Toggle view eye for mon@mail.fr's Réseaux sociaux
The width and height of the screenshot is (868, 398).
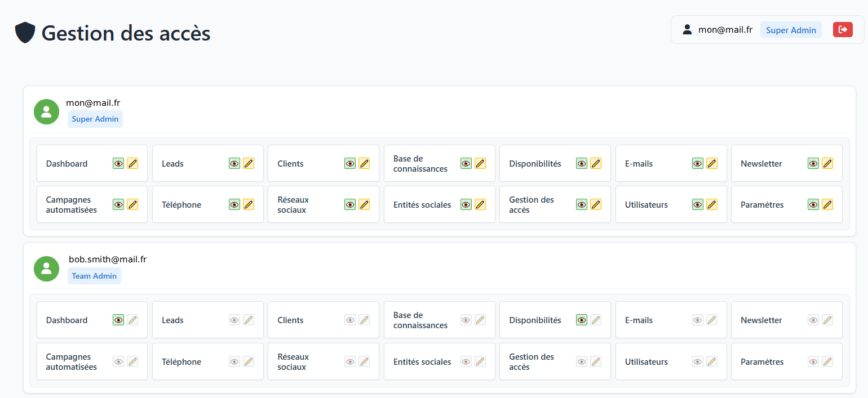click(x=350, y=204)
